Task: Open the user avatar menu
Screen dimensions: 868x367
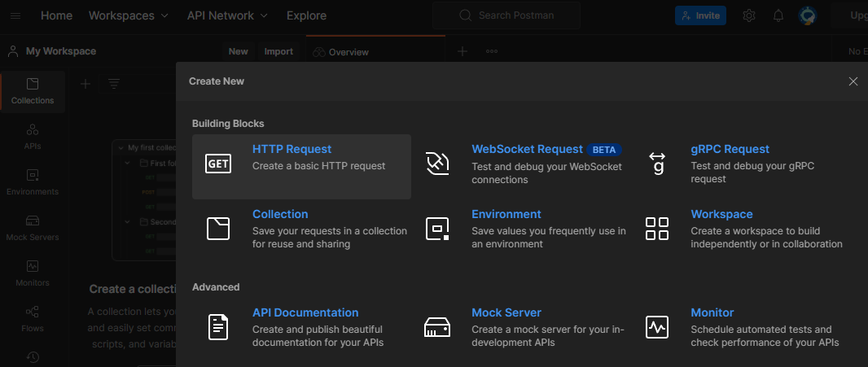Action: [x=808, y=15]
